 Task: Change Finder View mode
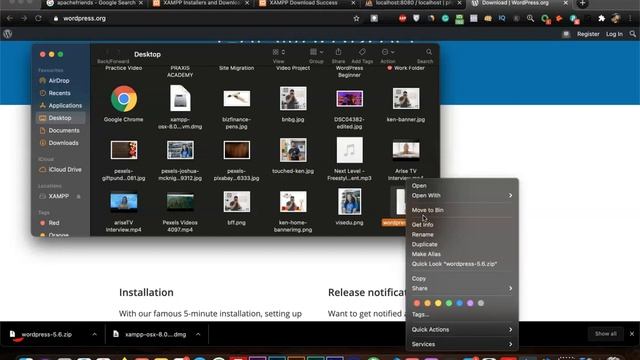278,52
